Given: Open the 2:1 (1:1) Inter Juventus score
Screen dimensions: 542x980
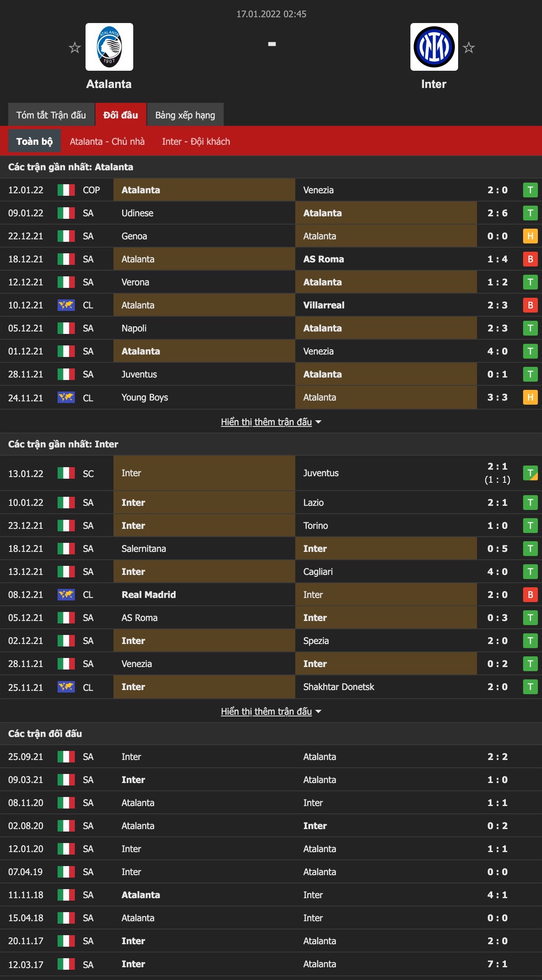Looking at the screenshot, I should coord(498,473).
